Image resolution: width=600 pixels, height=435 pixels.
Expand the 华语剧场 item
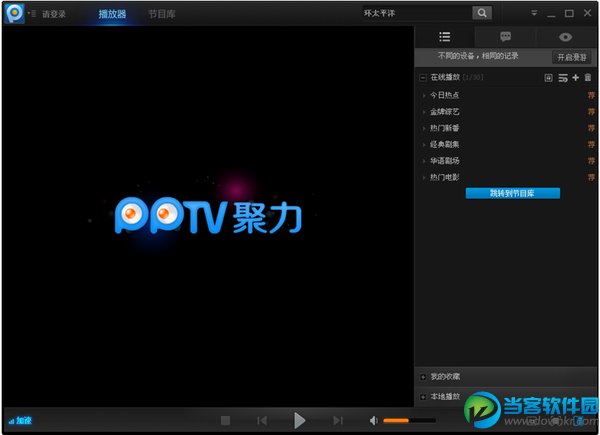(424, 161)
